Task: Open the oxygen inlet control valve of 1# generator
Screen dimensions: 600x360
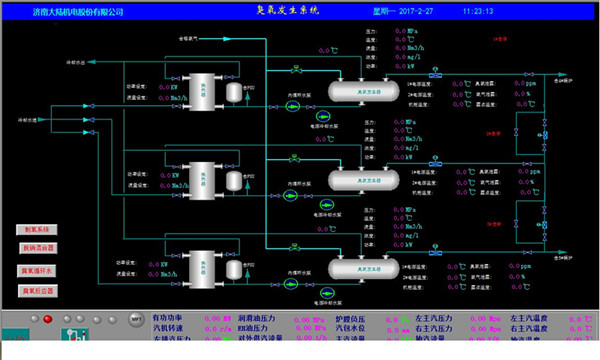Action: (x=296, y=69)
